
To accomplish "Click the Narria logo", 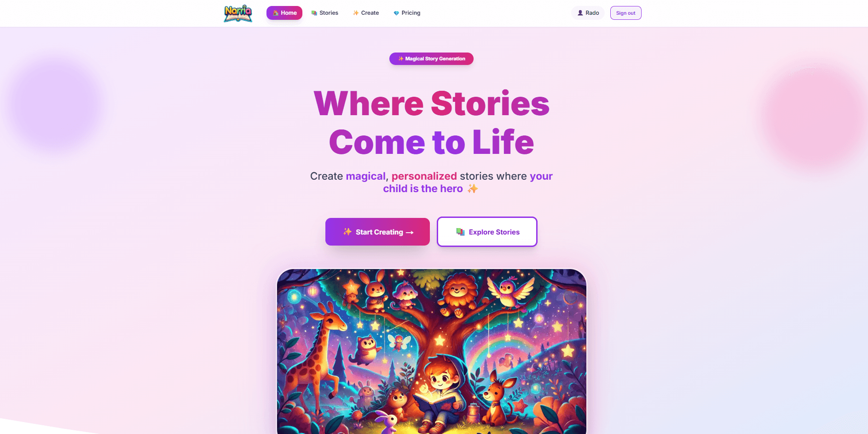I will point(238,13).
